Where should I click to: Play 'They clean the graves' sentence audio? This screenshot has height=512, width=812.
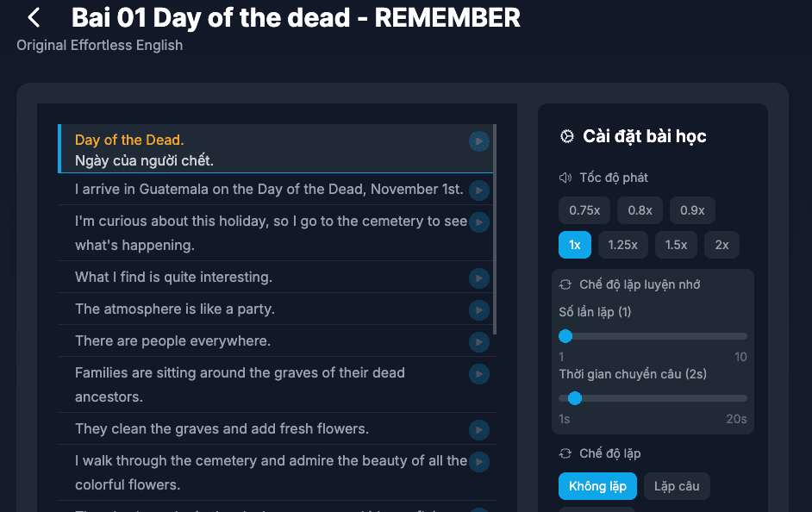479,429
